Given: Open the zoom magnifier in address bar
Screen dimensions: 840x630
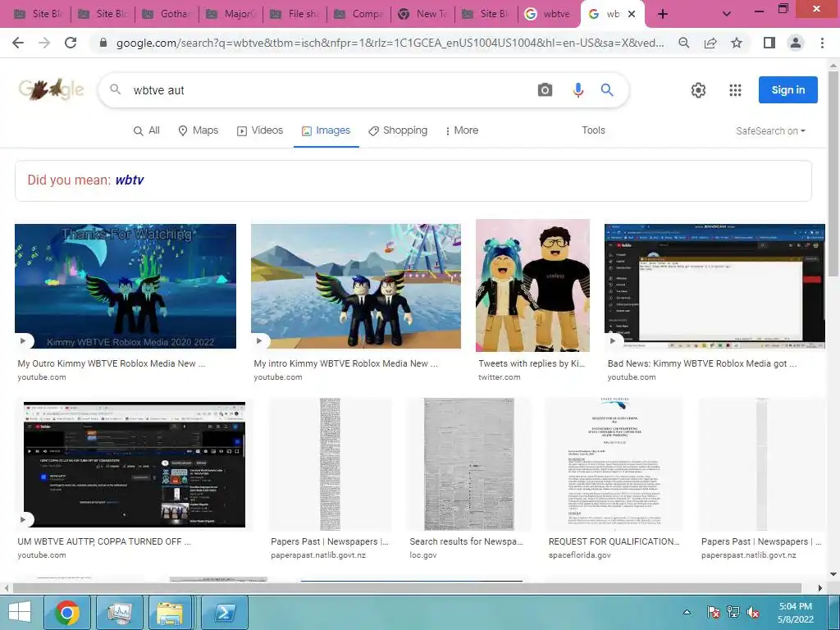Looking at the screenshot, I should click(684, 43).
